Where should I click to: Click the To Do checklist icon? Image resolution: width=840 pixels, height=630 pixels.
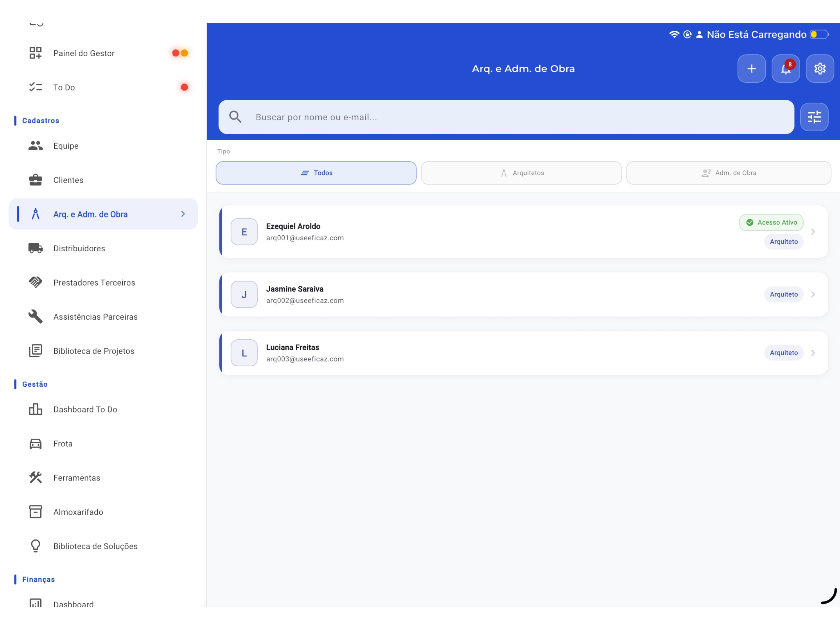point(35,87)
